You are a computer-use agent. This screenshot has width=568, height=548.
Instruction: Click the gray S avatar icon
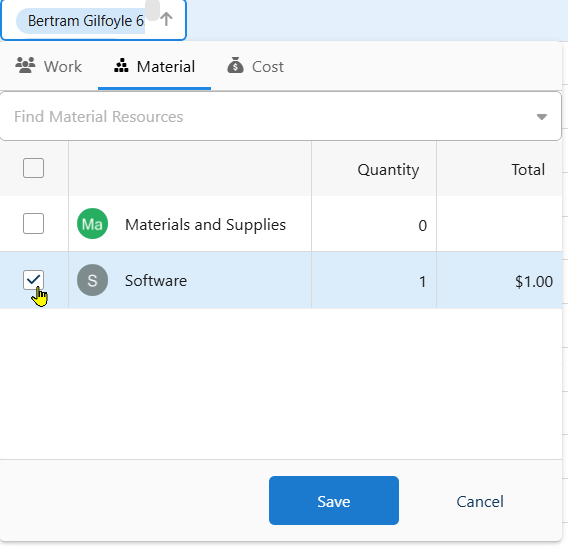[92, 280]
